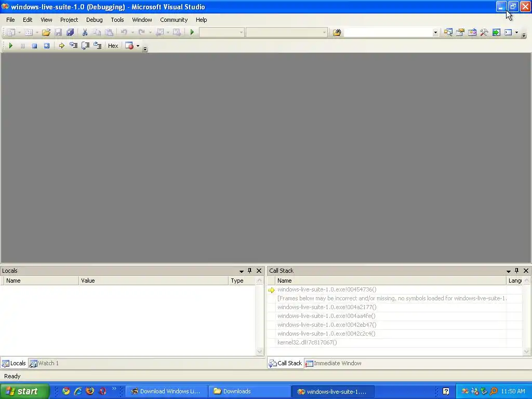Click the Windows start button
The height and width of the screenshot is (399, 532).
24,391
